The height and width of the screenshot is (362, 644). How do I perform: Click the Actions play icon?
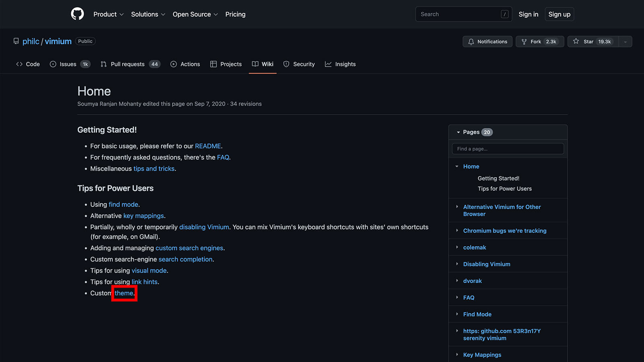coord(173,64)
